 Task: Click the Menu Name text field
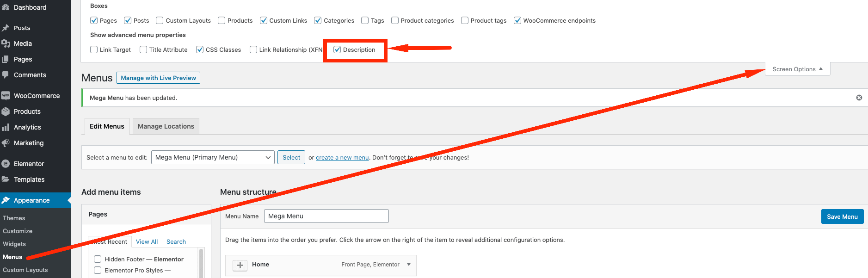326,216
